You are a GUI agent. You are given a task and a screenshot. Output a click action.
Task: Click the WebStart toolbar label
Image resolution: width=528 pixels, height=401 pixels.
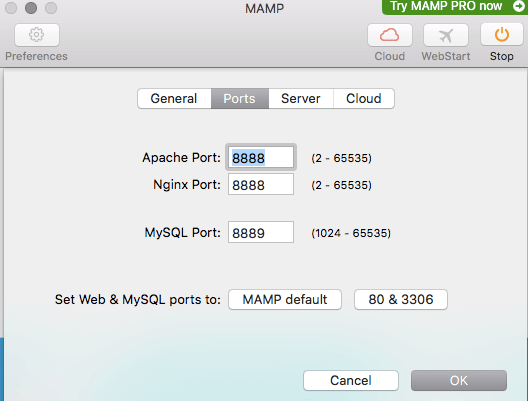446,56
